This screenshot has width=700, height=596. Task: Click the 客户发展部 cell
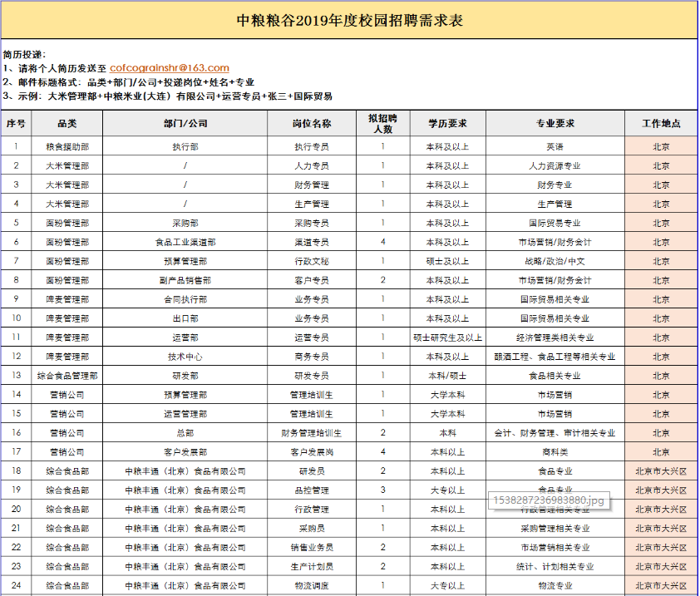point(185,452)
